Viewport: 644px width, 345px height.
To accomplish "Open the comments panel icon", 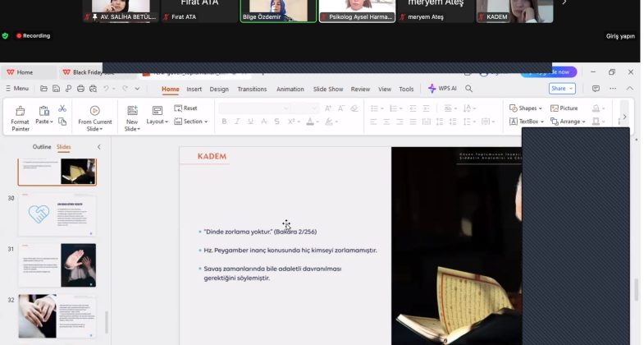I will [x=596, y=89].
